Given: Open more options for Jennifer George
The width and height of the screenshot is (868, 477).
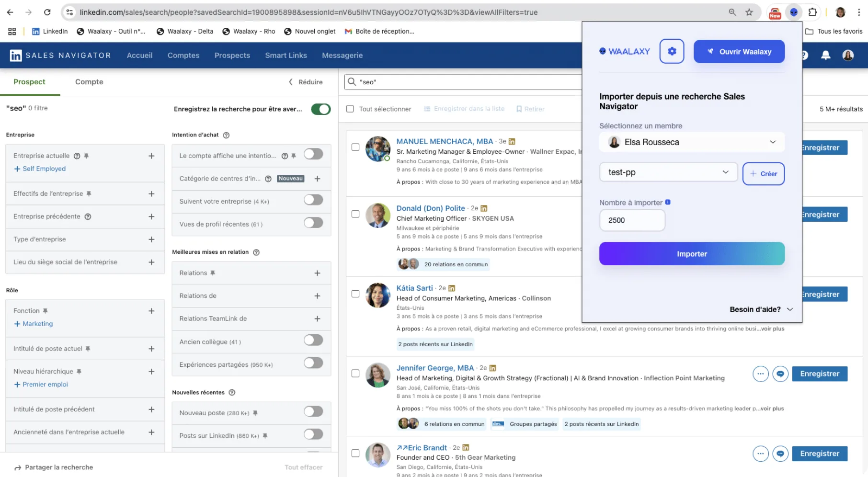Looking at the screenshot, I should 760,374.
